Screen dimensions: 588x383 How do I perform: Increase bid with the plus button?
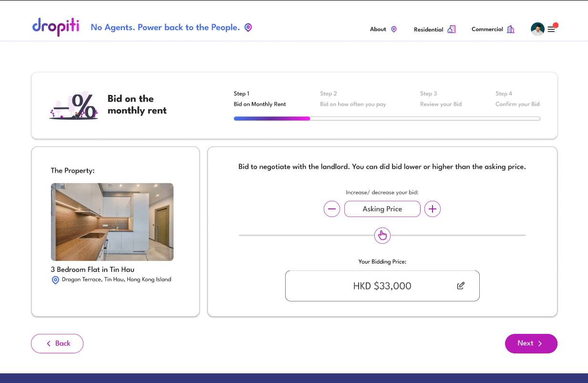pyautogui.click(x=433, y=209)
